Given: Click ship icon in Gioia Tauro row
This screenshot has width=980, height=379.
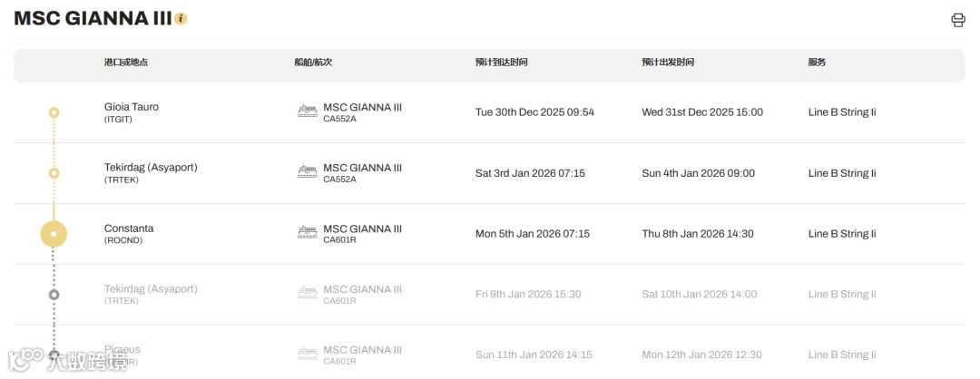Looking at the screenshot, I should tap(308, 112).
